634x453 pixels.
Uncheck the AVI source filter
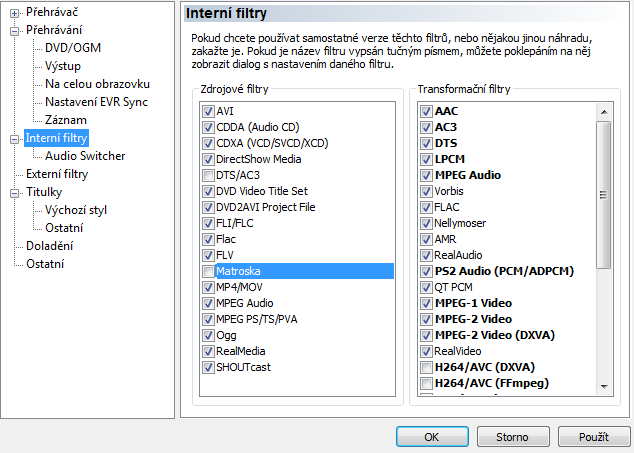tap(208, 111)
